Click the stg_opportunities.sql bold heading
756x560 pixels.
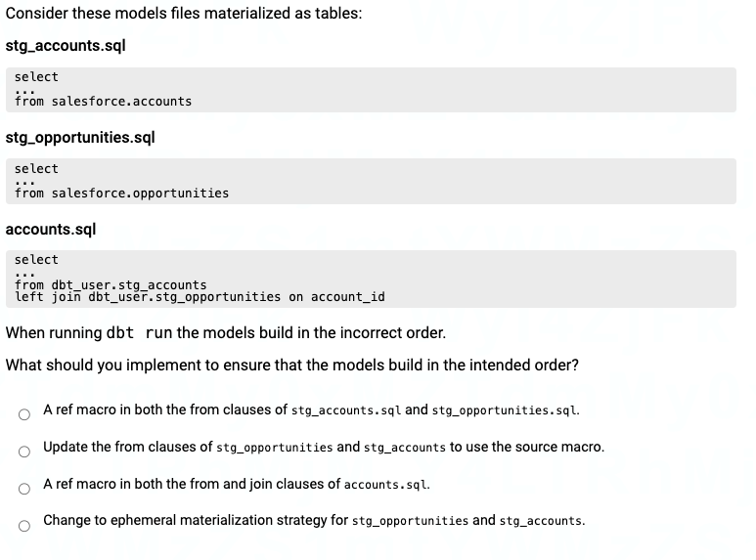pos(80,137)
